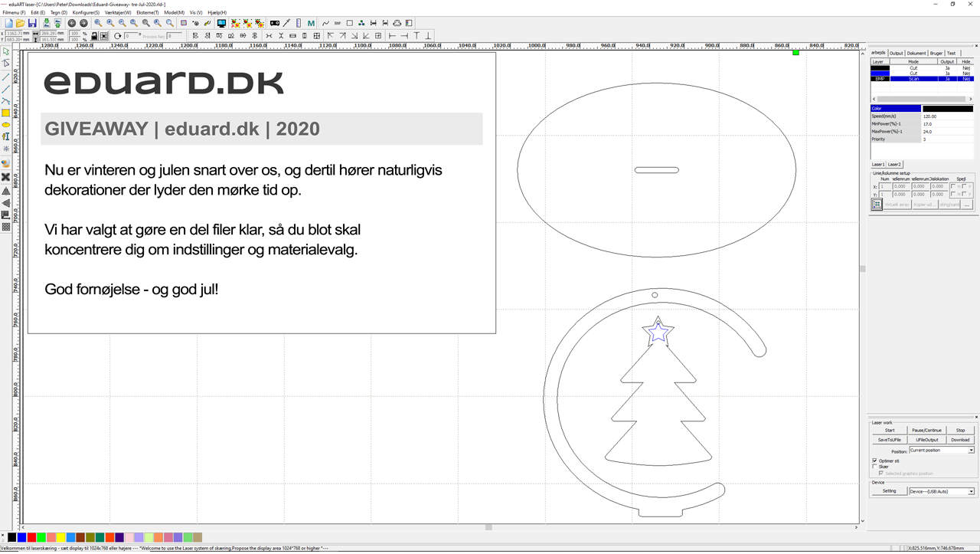Click the Import down-arrow icon

(x=46, y=24)
